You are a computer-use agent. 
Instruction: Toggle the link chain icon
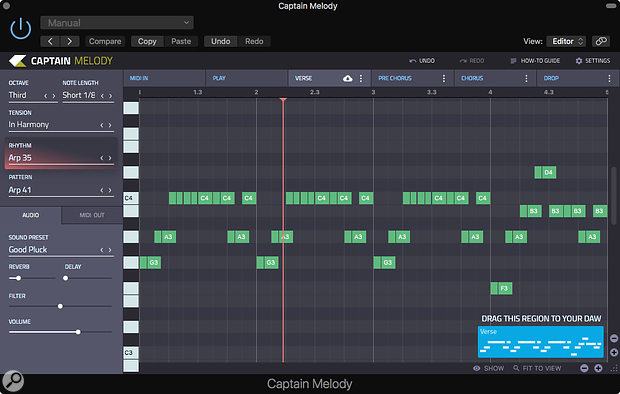click(601, 41)
